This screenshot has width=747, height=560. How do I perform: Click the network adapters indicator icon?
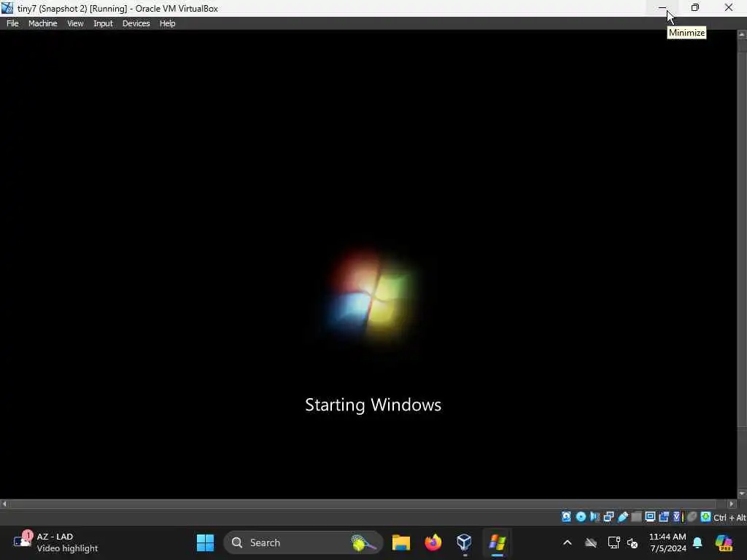608,517
